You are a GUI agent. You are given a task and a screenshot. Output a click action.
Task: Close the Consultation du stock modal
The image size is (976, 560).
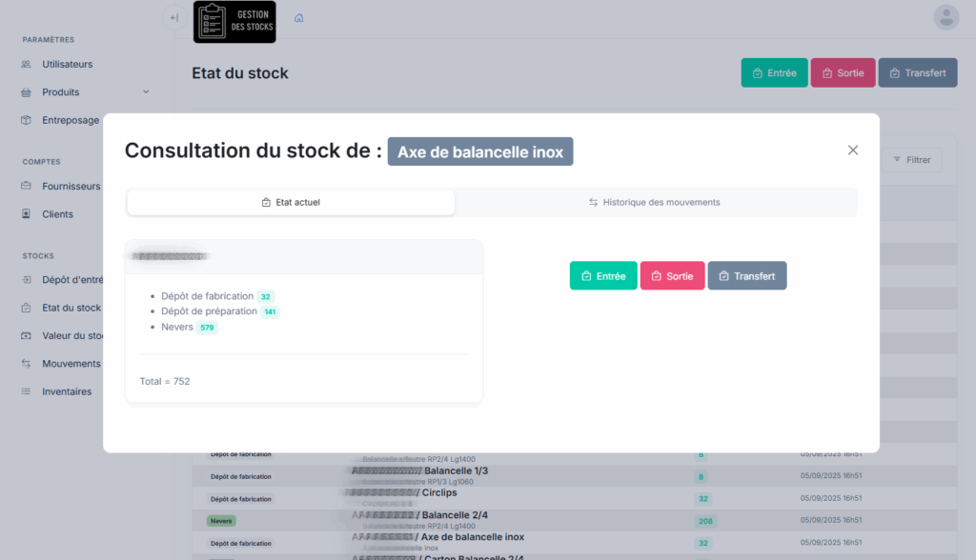coord(853,150)
